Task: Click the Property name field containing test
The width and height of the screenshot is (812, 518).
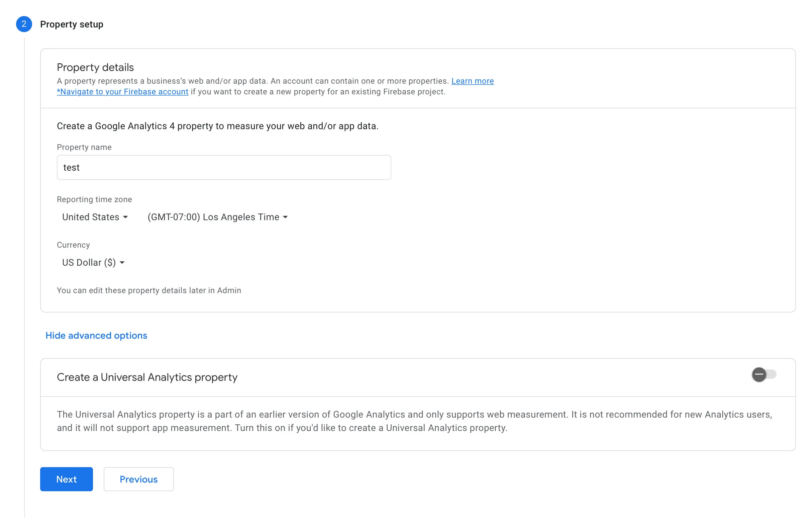Action: coord(224,167)
